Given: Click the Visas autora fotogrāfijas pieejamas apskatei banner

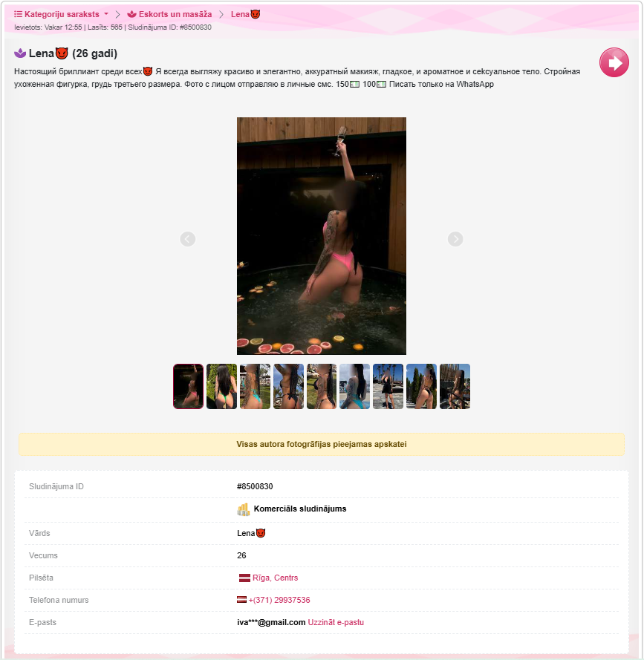Looking at the screenshot, I should 322,444.
